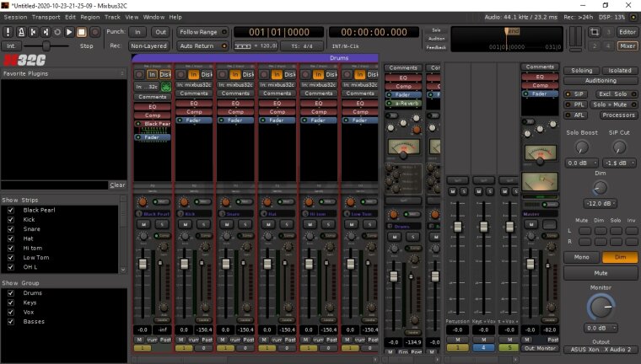Arm the global record button

pos(93,32)
